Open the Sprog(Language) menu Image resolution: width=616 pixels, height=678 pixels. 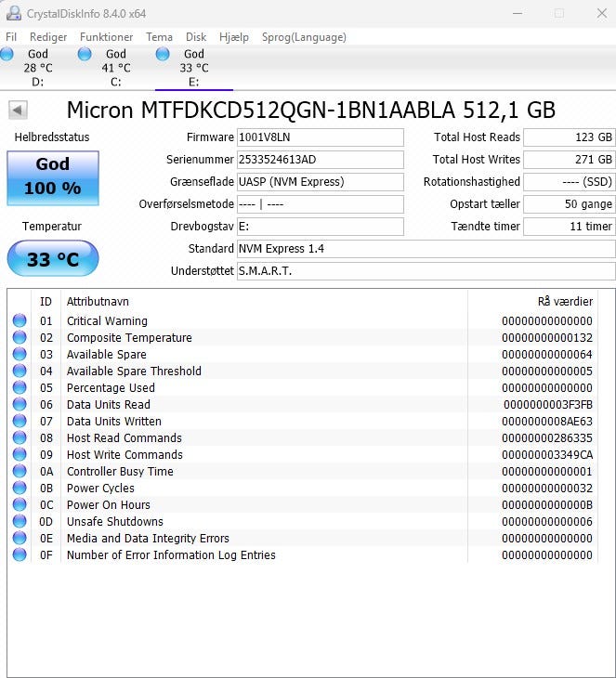click(x=304, y=37)
